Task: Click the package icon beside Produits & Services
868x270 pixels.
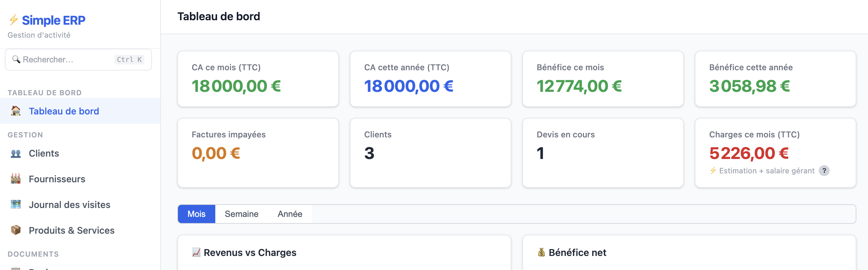Action: click(x=16, y=230)
